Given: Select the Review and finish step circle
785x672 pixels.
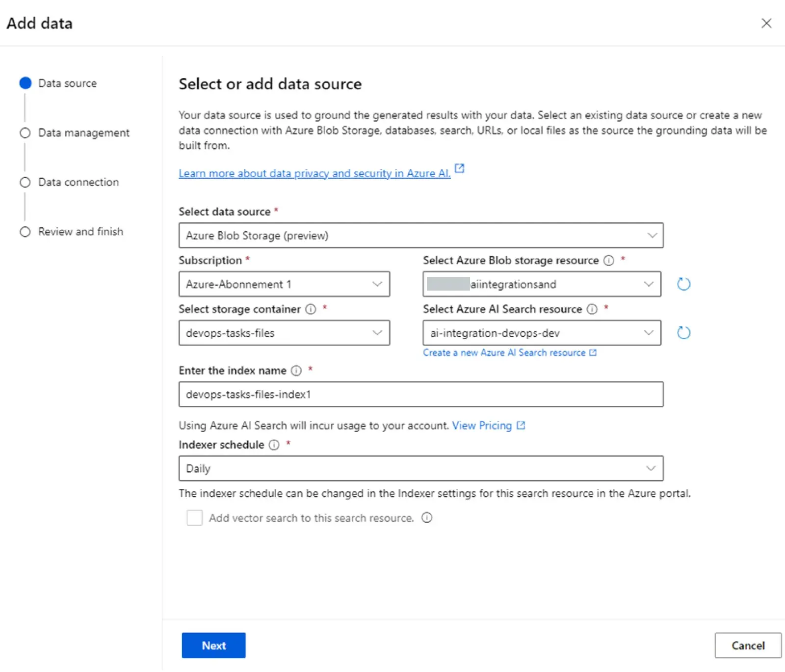Looking at the screenshot, I should (x=25, y=232).
